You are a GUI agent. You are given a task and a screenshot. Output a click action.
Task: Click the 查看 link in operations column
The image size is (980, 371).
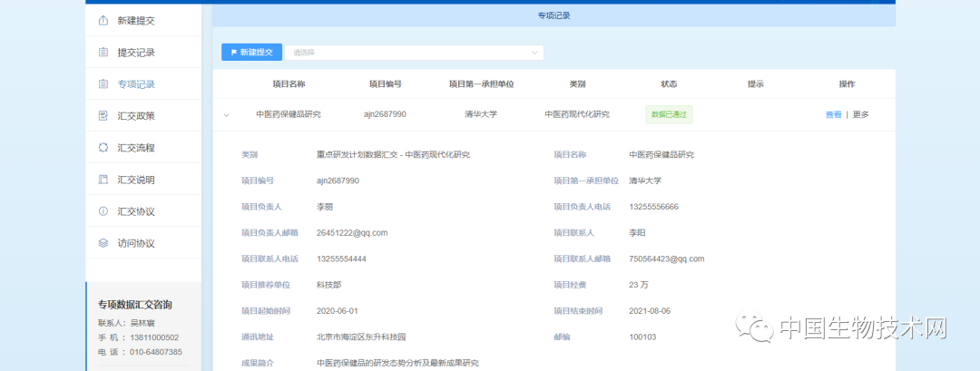(x=833, y=114)
